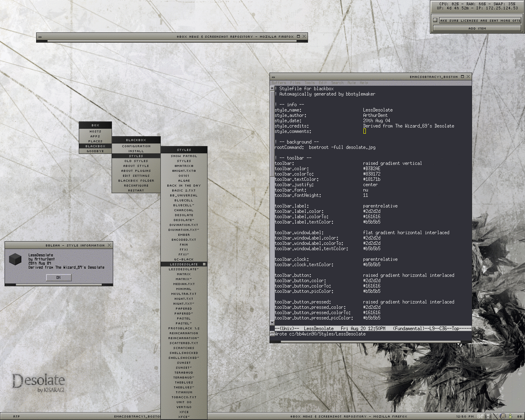Open the Tools menu in Emacs
Image resolution: width=525 pixels, height=420 pixels.
coord(310,83)
